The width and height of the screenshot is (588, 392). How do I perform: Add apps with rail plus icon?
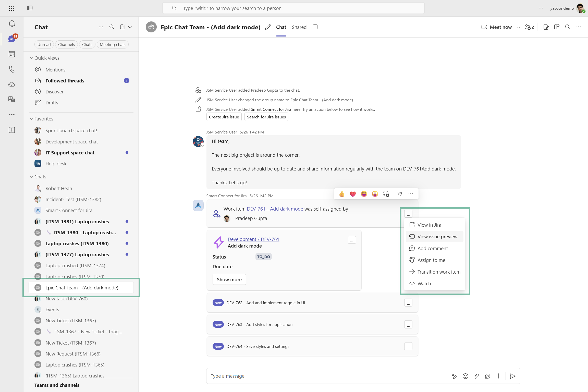tap(12, 130)
